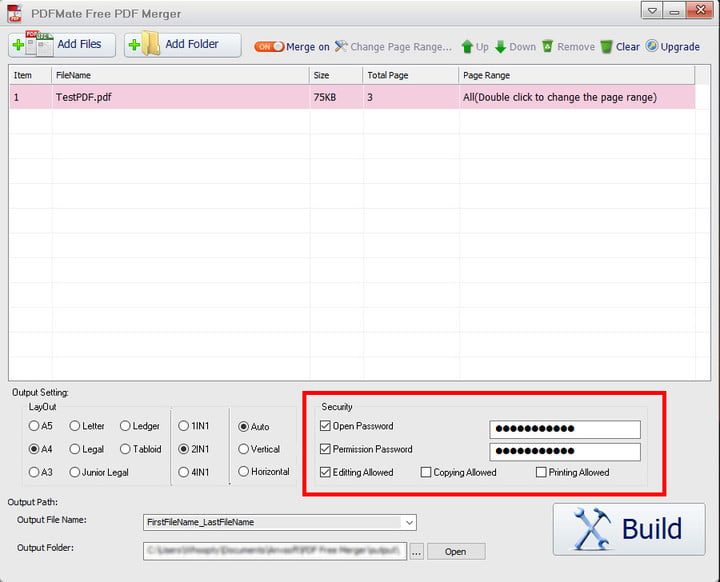Click the Add Files button
The width and height of the screenshot is (720, 582).
[62, 45]
